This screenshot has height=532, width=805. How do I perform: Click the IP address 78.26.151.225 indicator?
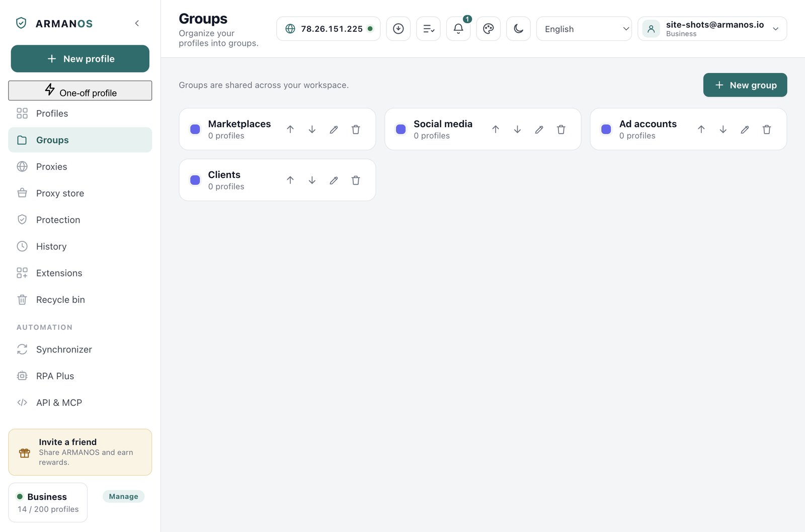328,29
